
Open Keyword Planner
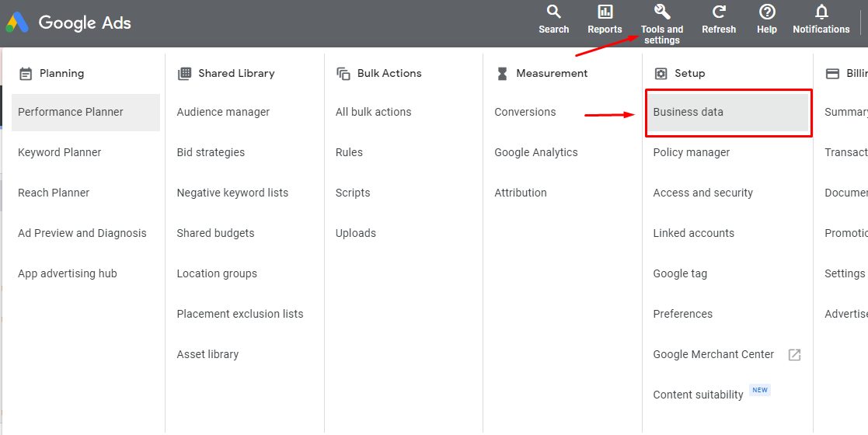(x=59, y=152)
